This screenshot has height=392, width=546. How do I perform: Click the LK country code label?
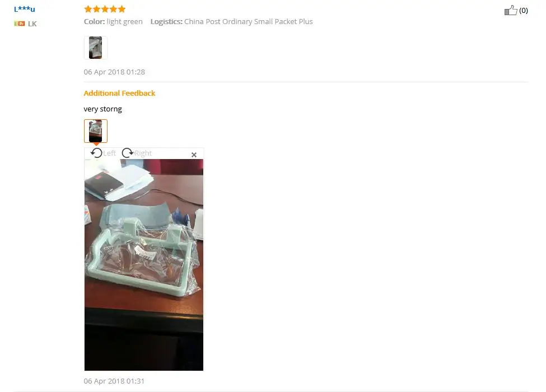(32, 24)
